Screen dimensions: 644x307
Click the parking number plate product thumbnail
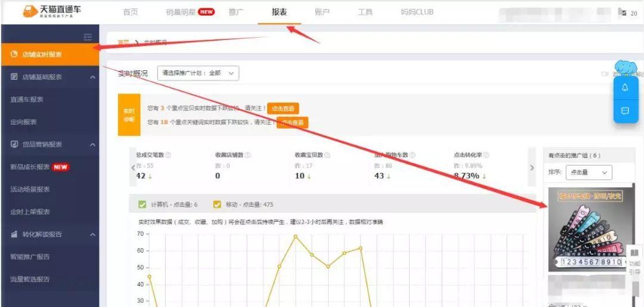coord(589,229)
